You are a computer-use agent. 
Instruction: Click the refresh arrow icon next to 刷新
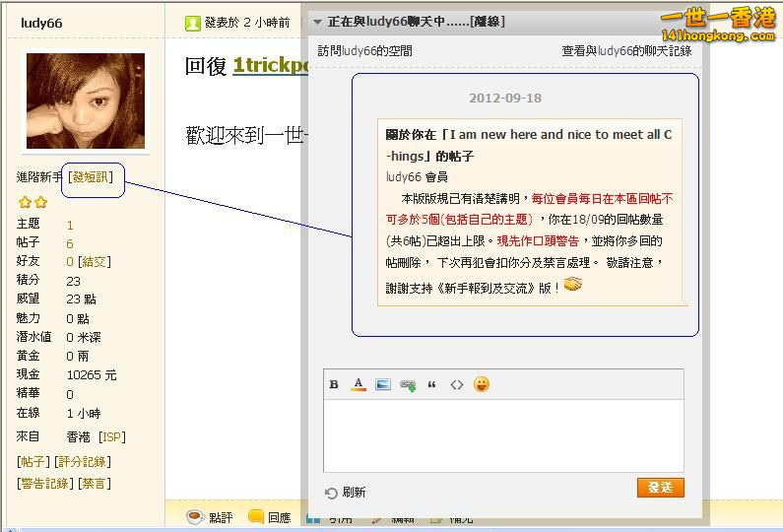point(331,493)
